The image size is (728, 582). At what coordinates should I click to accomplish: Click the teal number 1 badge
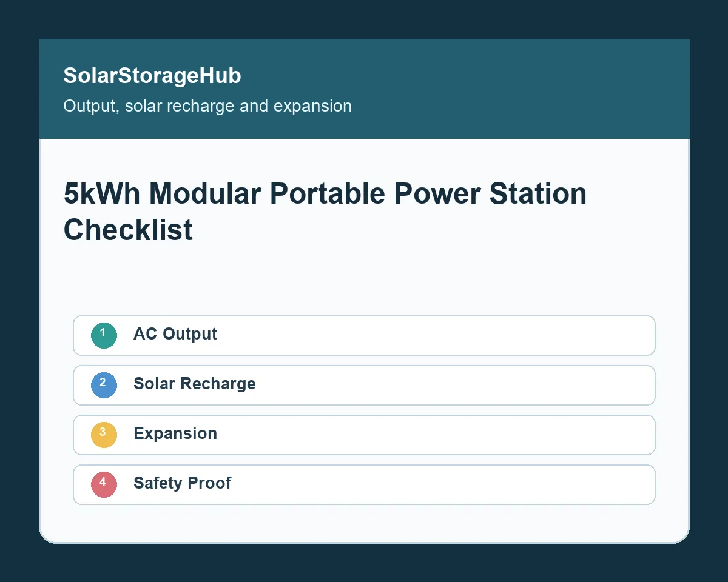coord(104,335)
